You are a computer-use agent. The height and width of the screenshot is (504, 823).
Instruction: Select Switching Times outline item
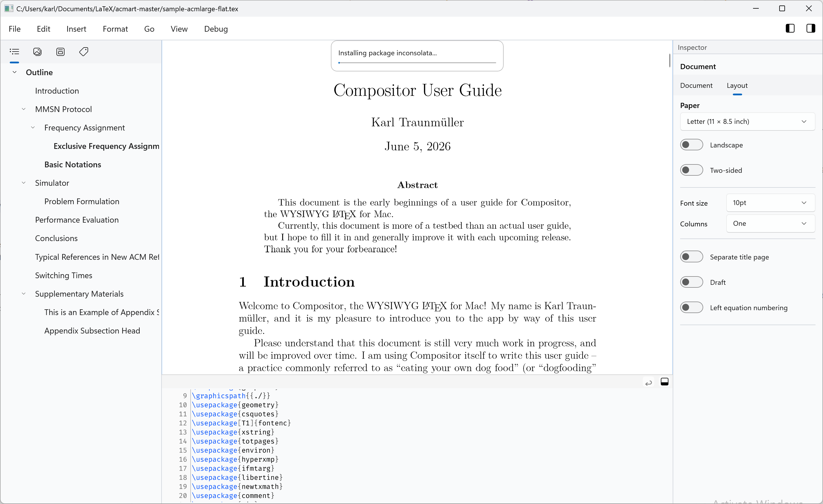(63, 275)
